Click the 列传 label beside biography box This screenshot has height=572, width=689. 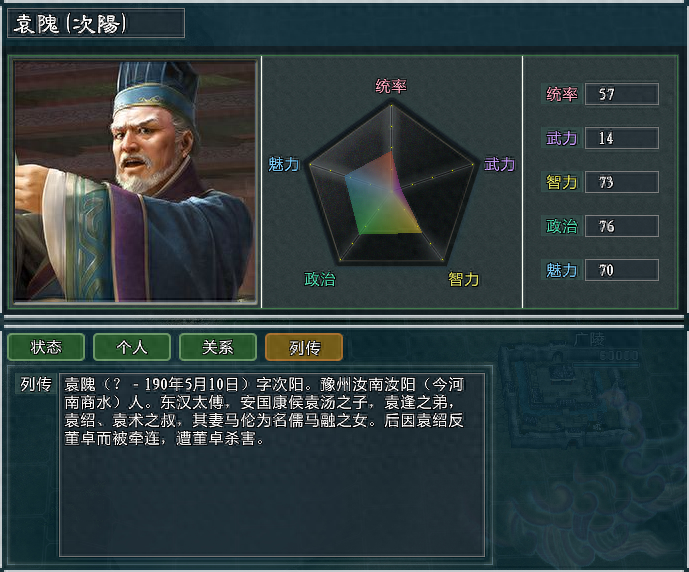pos(36,384)
